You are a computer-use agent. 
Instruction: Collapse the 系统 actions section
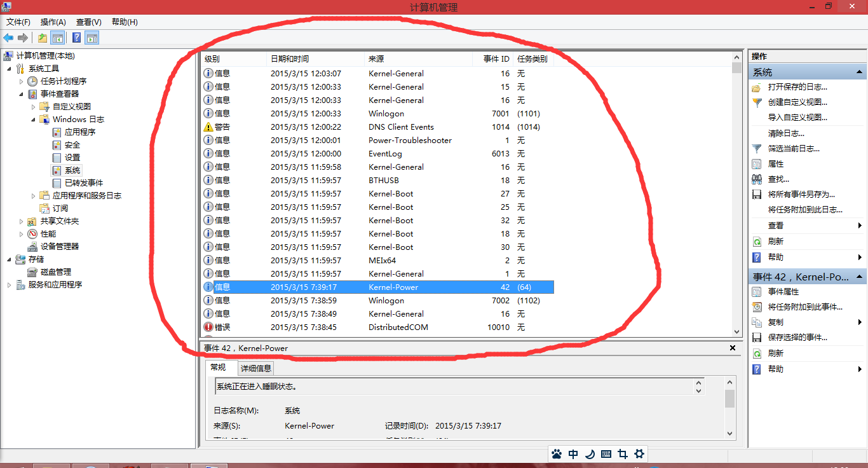[x=859, y=72]
